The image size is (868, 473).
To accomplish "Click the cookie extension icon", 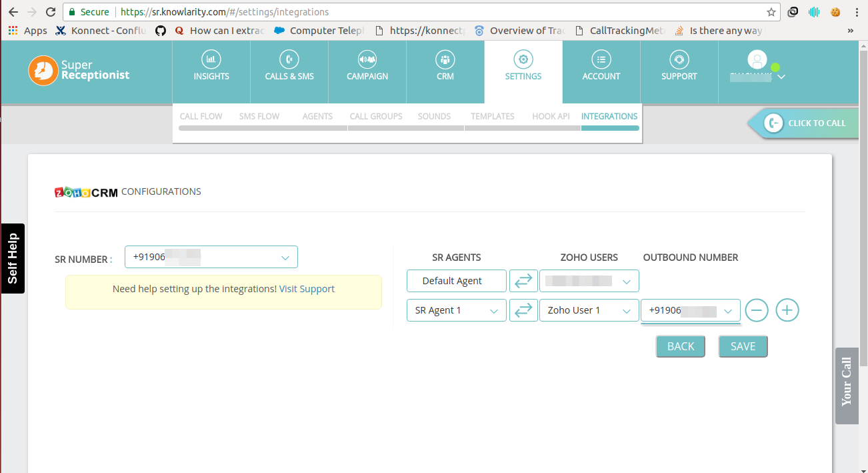I will pyautogui.click(x=835, y=12).
